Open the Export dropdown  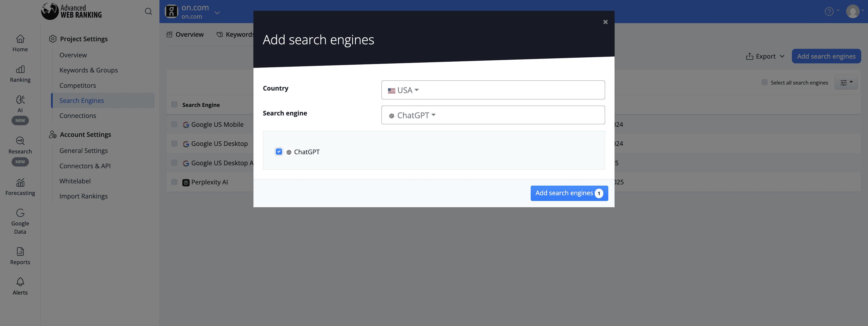tap(765, 56)
